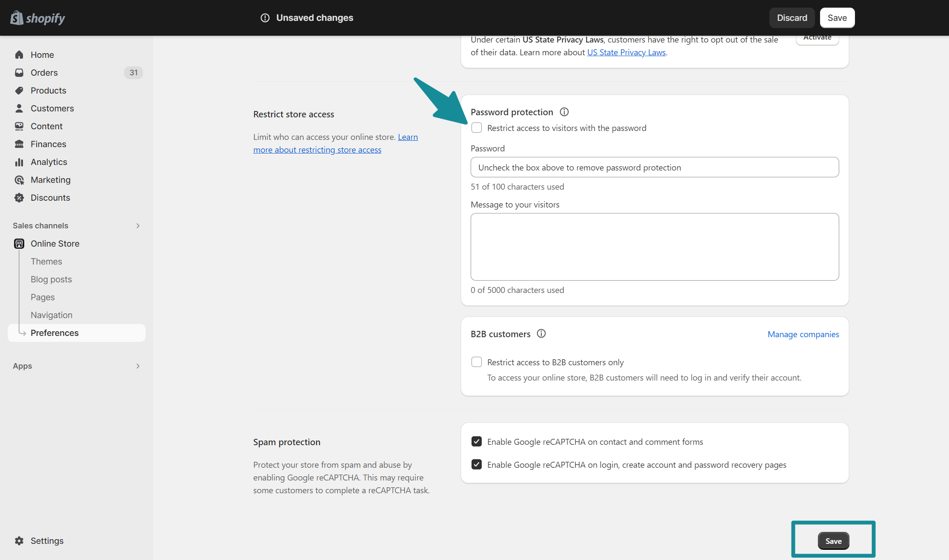
Task: Click the Analytics bar chart icon
Action: click(19, 162)
